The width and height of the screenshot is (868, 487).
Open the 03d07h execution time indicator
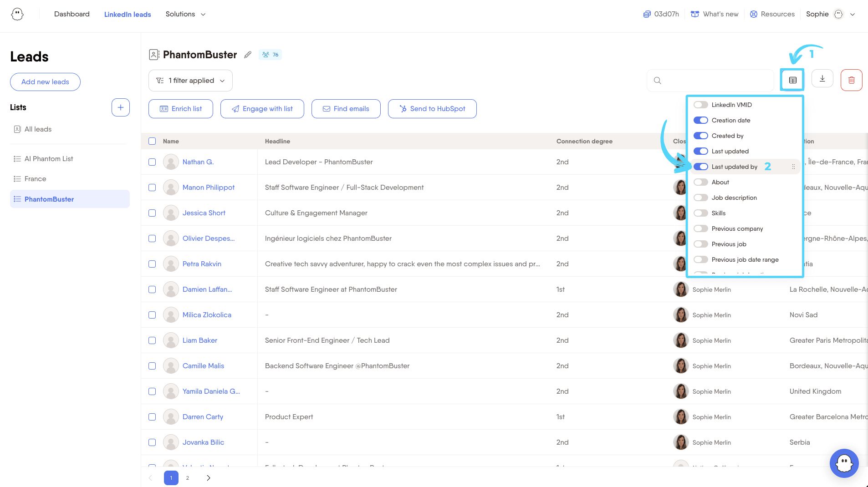point(661,14)
